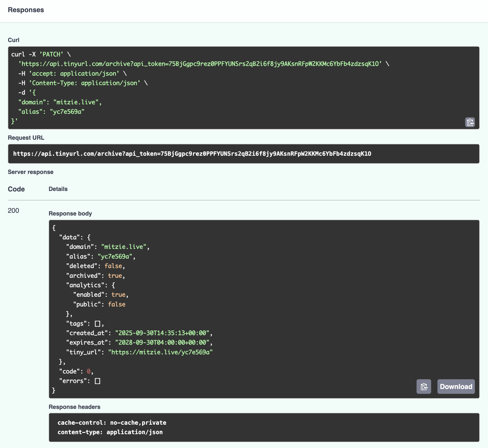Click the content-type application/json header line
This screenshot has height=448, width=488.
coord(110,432)
